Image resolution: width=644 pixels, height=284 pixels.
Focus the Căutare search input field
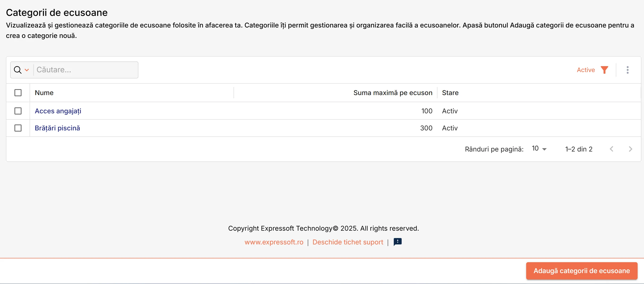click(x=85, y=70)
